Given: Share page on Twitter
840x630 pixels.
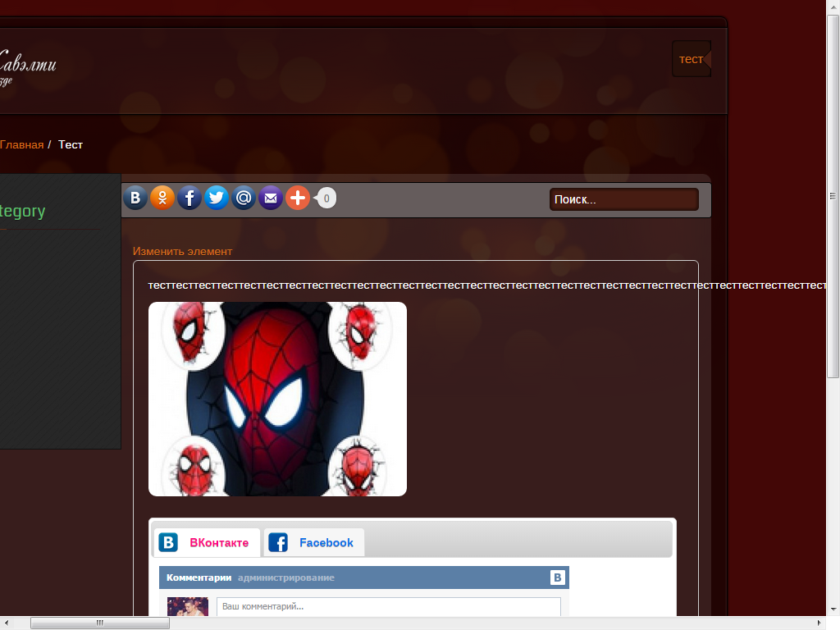Looking at the screenshot, I should [217, 198].
